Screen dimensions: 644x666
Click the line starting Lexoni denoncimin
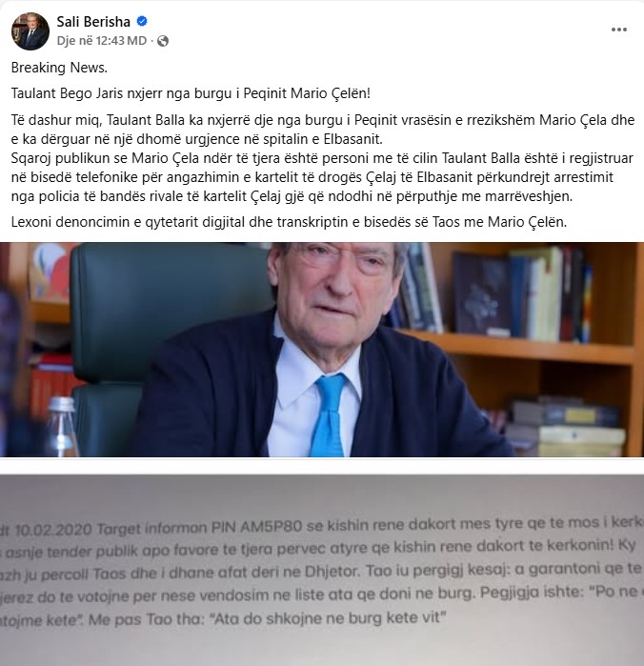(x=289, y=222)
